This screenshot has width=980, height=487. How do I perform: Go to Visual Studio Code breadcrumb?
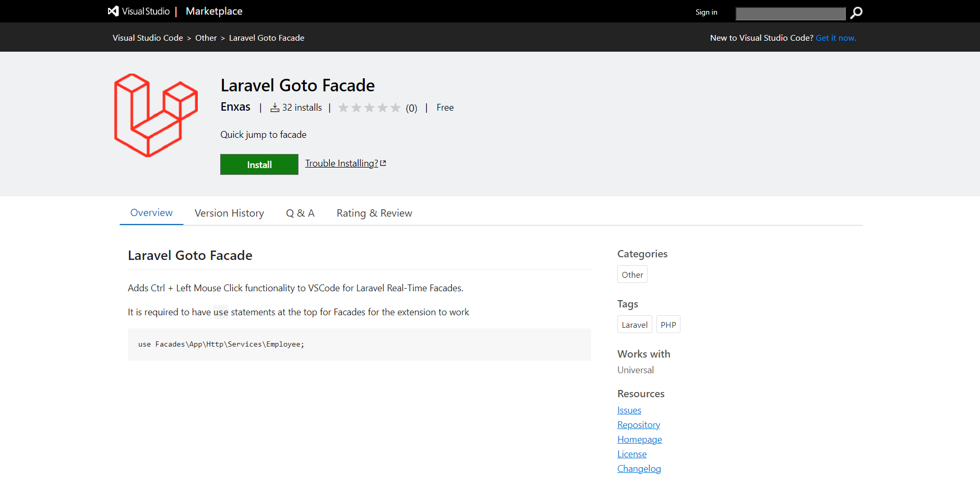[x=148, y=38]
